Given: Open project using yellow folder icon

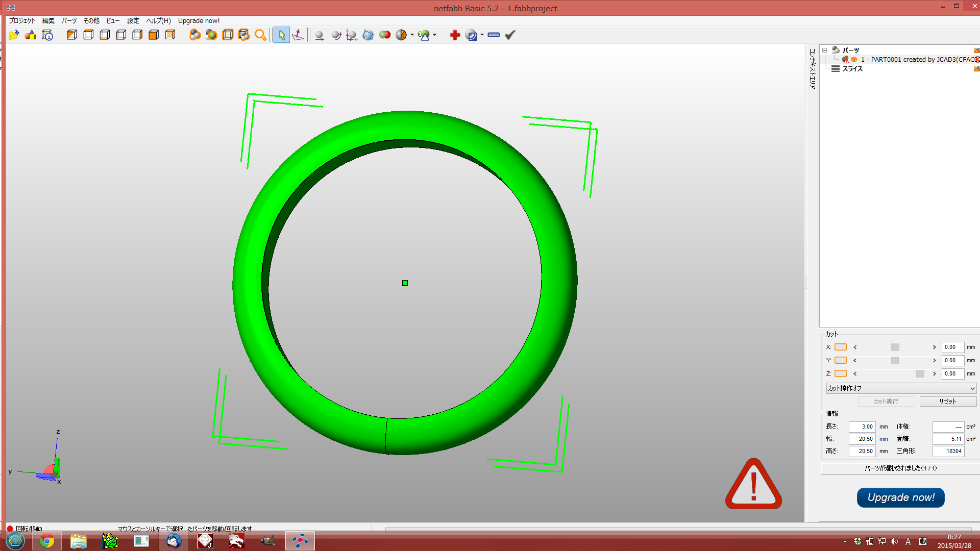Looking at the screenshot, I should (x=14, y=35).
